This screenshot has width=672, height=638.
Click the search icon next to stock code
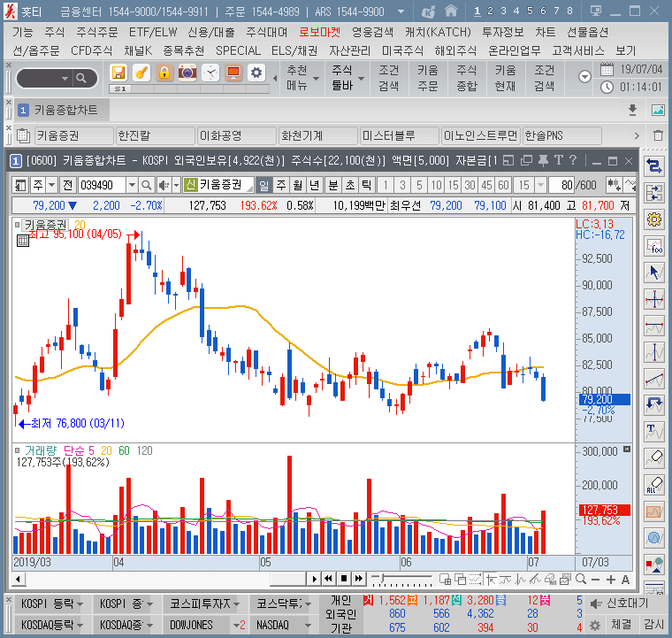click(x=146, y=185)
